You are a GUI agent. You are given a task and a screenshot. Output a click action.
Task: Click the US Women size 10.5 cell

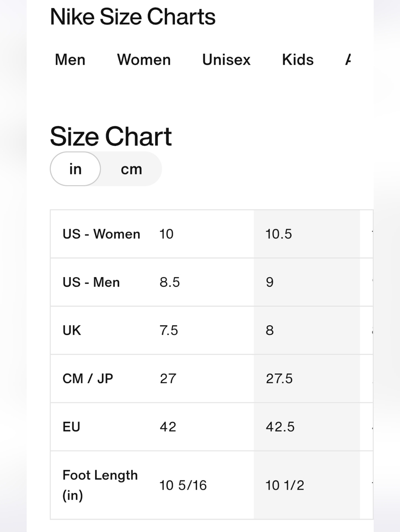(279, 234)
